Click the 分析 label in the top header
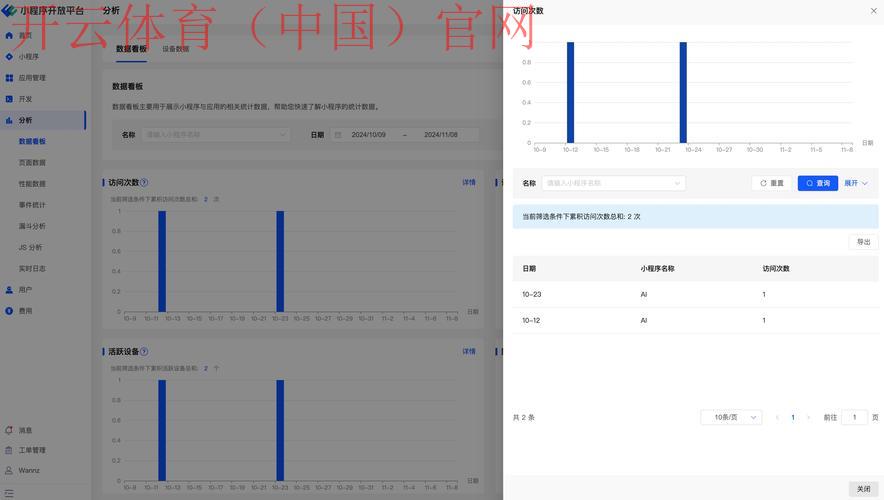This screenshot has height=500, width=884. (111, 11)
